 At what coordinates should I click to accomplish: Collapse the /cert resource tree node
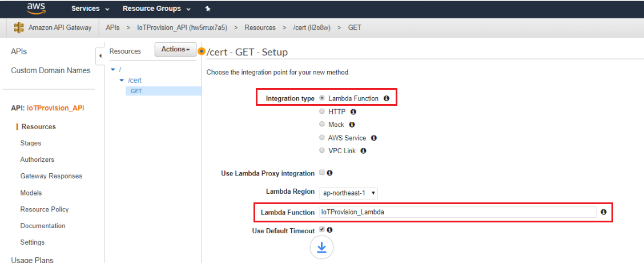[x=121, y=80]
